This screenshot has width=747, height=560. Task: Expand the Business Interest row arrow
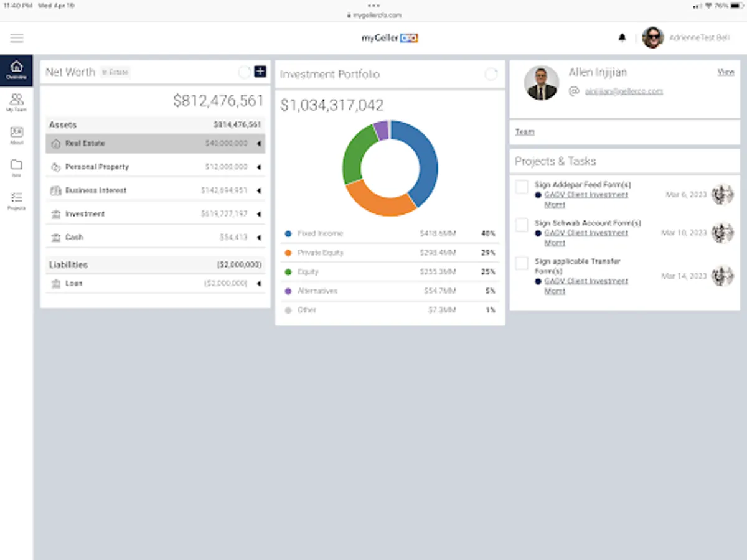259,190
